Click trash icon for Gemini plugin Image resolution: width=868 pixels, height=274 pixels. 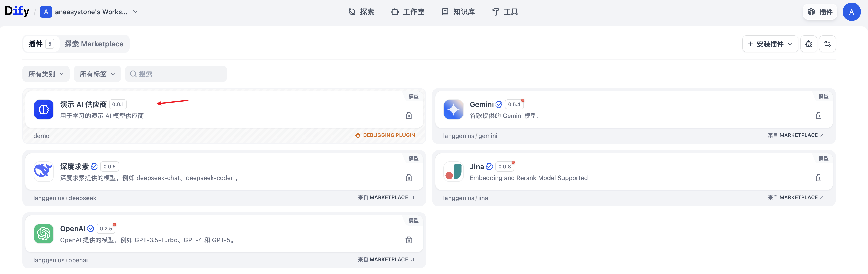click(x=818, y=116)
